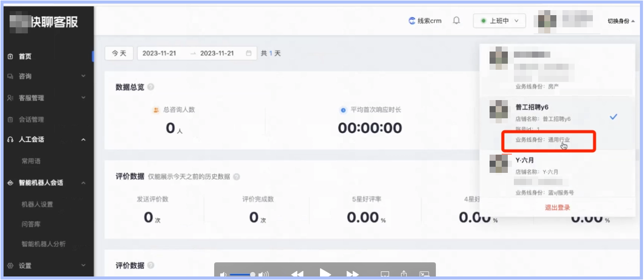
Task: Click the help icon next to bottom 评价数据
Action: [x=150, y=265]
